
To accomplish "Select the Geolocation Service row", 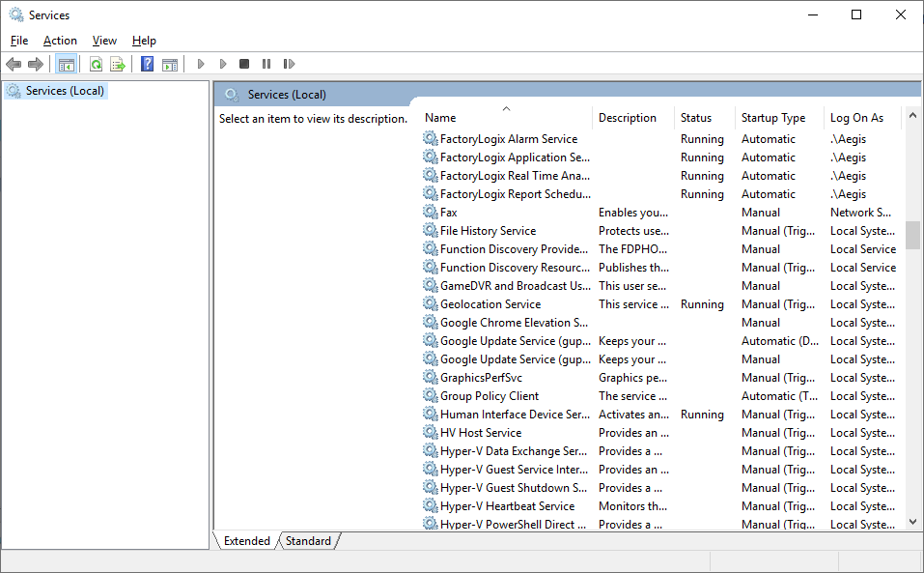I will click(490, 304).
